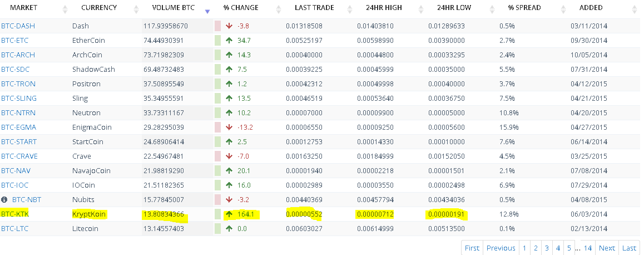The height and width of the screenshot is (255, 644).
Task: Click the green change swatch in ArchCoin row
Action: point(217,55)
